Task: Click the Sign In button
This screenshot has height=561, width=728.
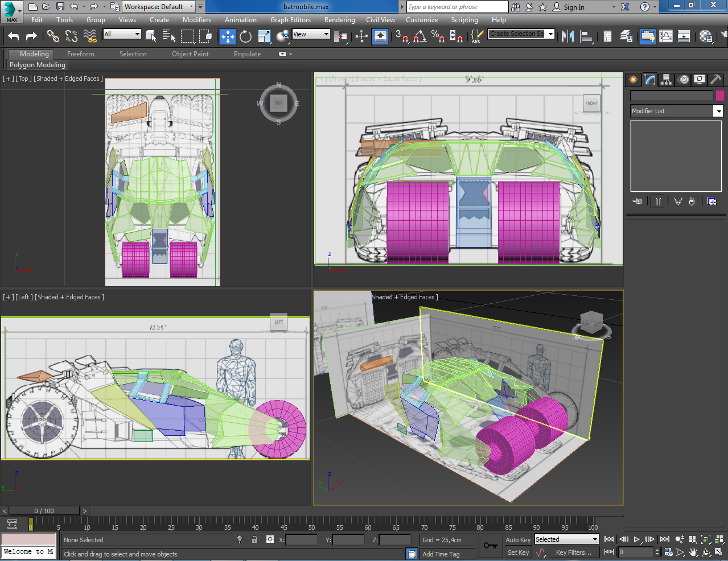Action: pos(568,7)
